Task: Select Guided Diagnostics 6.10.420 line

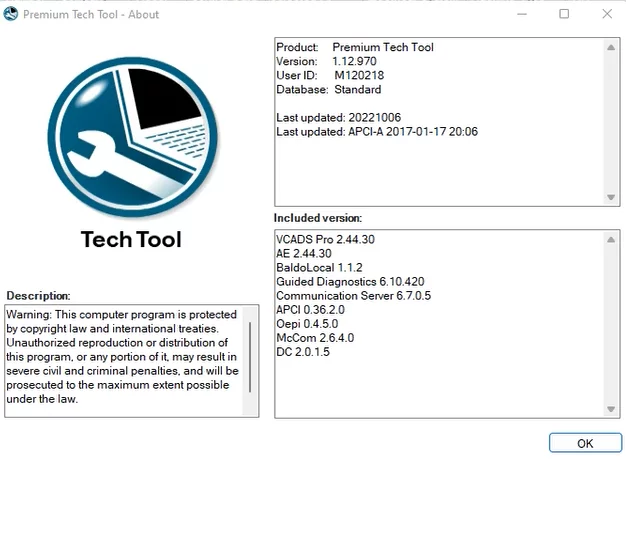Action: (350, 282)
